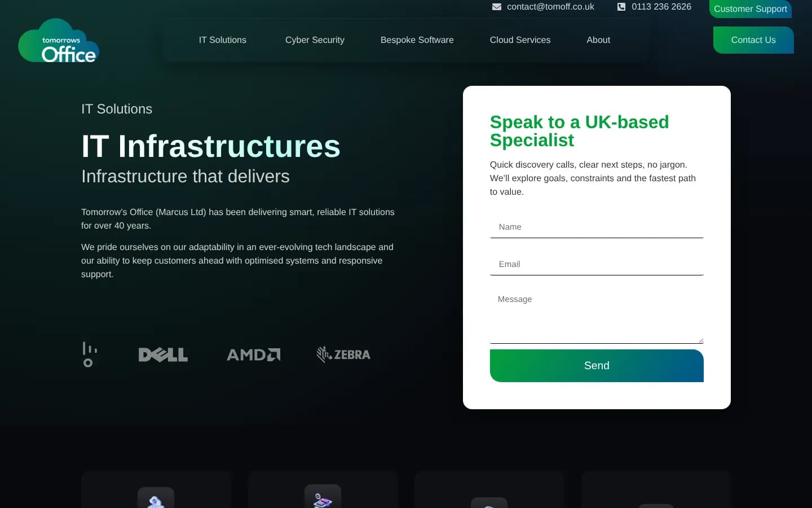Image resolution: width=812 pixels, height=508 pixels.
Task: Click the Message box resize handle
Action: 701,340
